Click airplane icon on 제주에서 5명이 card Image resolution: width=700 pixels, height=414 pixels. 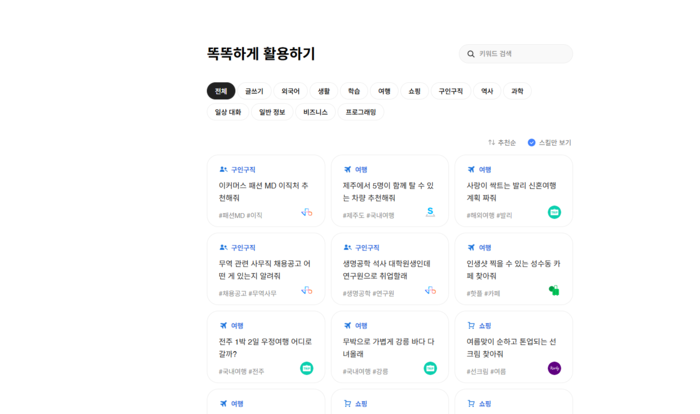(347, 169)
